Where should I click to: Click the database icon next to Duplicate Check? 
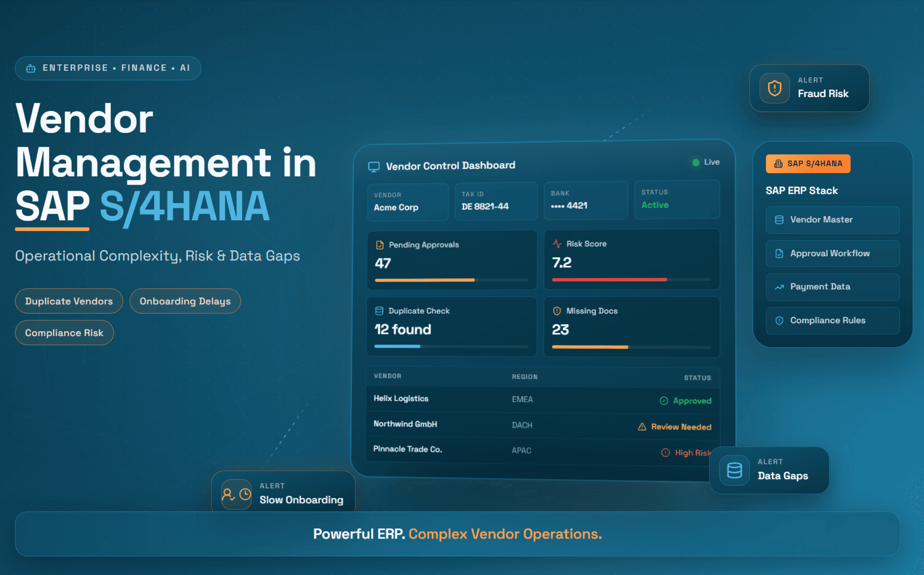click(379, 311)
